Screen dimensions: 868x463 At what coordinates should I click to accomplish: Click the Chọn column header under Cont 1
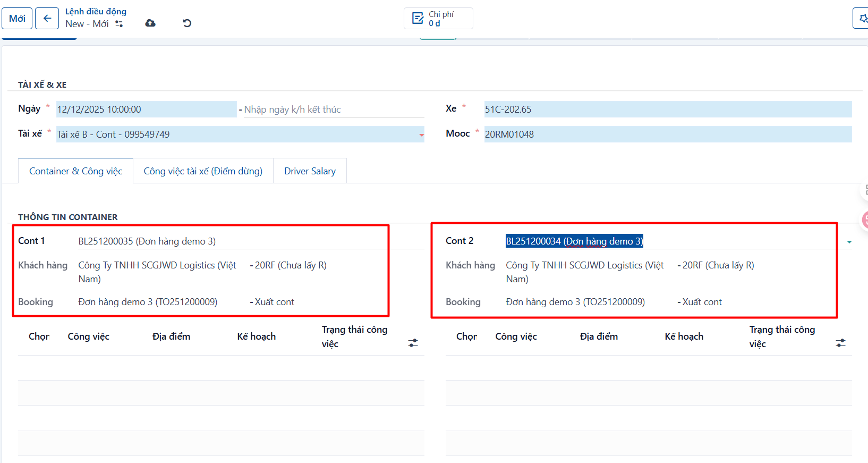39,336
